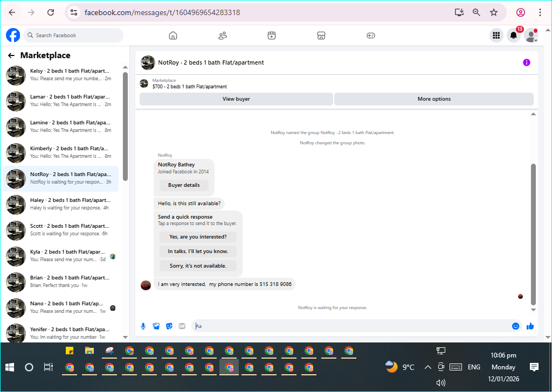Bookmark this page with the star icon
Viewport: 552px width, 392px height.
coord(494,13)
